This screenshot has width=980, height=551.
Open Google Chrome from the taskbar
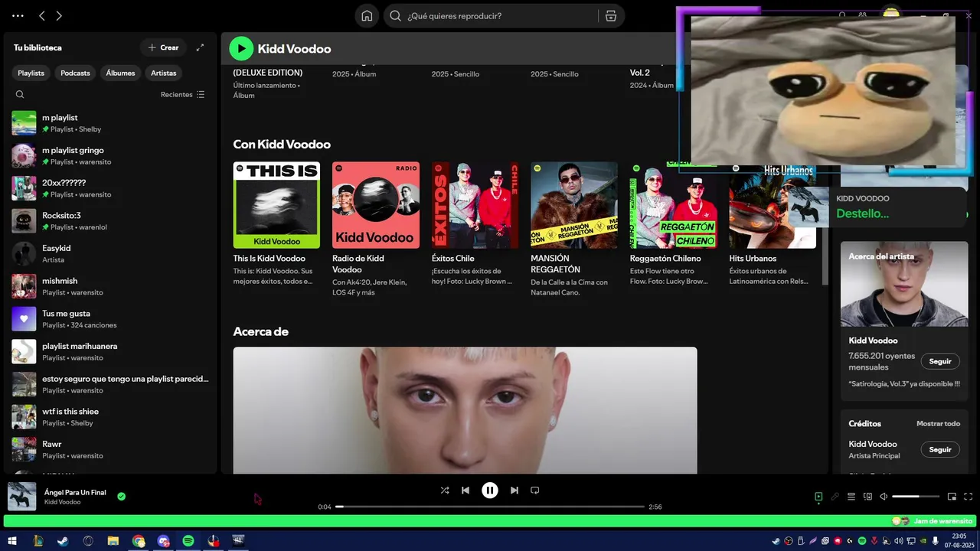[139, 541]
